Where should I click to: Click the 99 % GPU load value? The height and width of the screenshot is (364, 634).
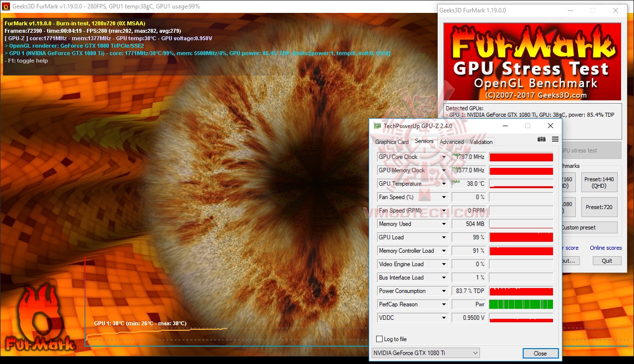469,237
